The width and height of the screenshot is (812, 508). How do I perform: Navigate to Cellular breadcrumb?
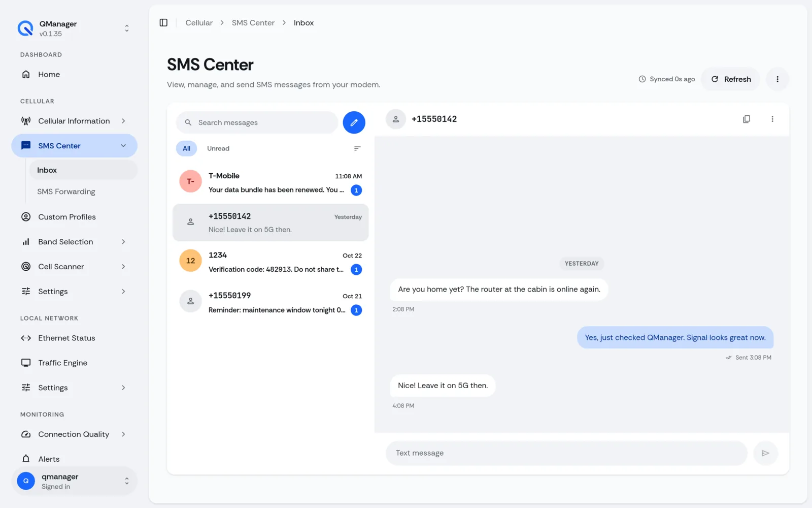[199, 23]
